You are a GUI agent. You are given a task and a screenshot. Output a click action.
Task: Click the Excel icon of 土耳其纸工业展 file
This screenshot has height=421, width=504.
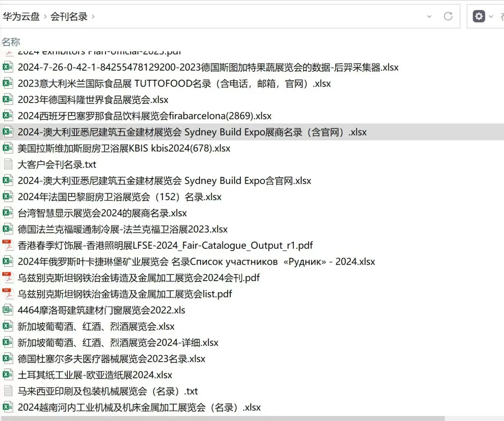tap(7, 375)
